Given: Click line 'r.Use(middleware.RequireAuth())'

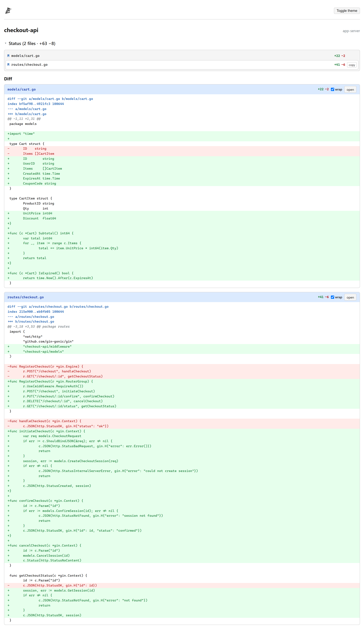Looking at the screenshot, I should coord(182,386).
